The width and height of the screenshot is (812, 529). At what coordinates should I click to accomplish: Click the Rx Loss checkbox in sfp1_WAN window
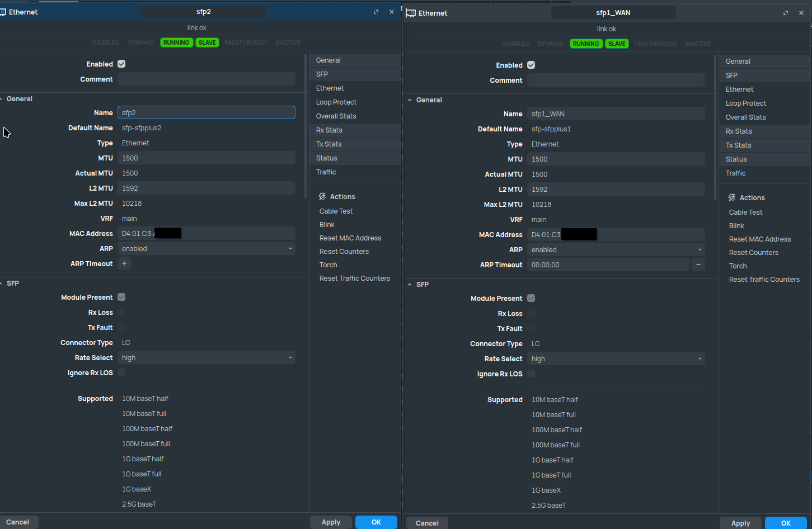click(x=531, y=313)
